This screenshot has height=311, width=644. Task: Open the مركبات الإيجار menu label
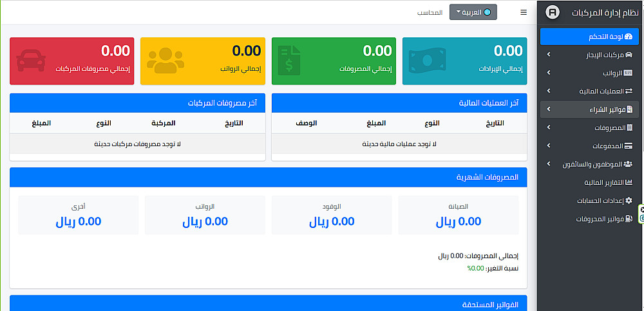(x=605, y=55)
